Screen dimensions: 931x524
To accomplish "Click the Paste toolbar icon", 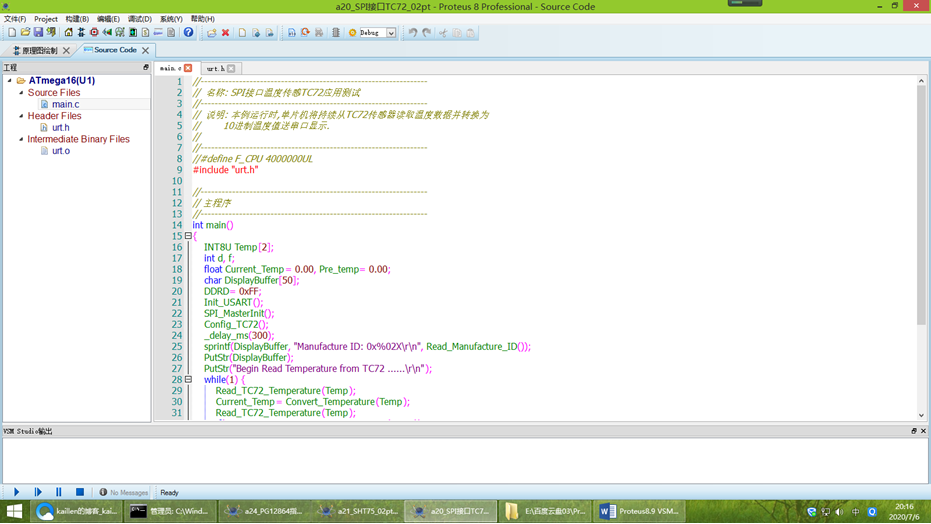I will click(x=471, y=33).
